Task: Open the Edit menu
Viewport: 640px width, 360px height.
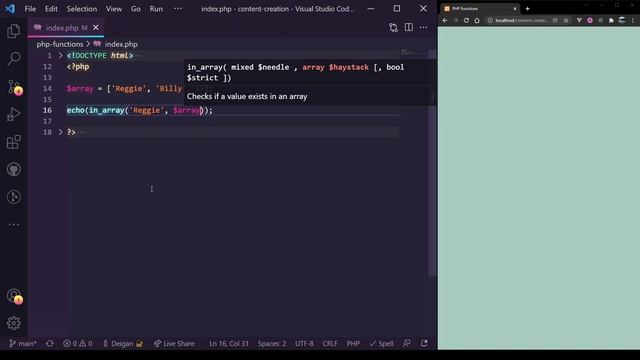Action: coord(51,9)
